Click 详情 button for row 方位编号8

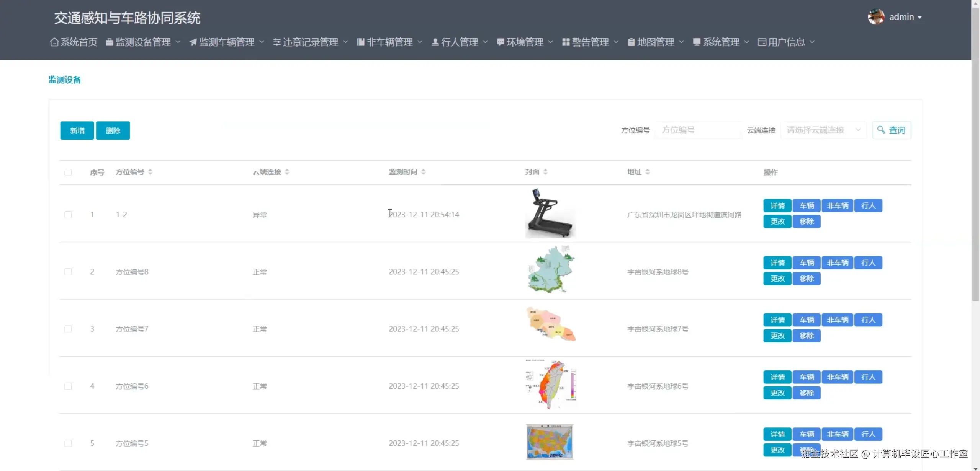(777, 263)
